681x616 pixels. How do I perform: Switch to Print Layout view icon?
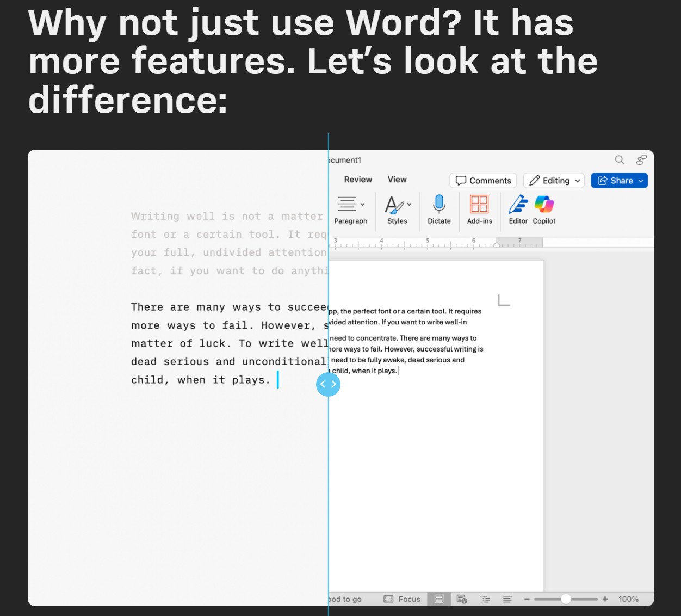point(439,599)
